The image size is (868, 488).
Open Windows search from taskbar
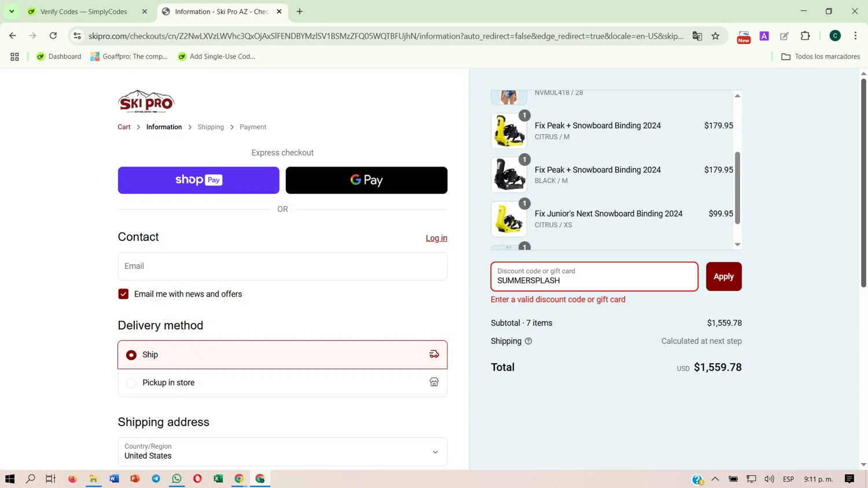pos(31,479)
